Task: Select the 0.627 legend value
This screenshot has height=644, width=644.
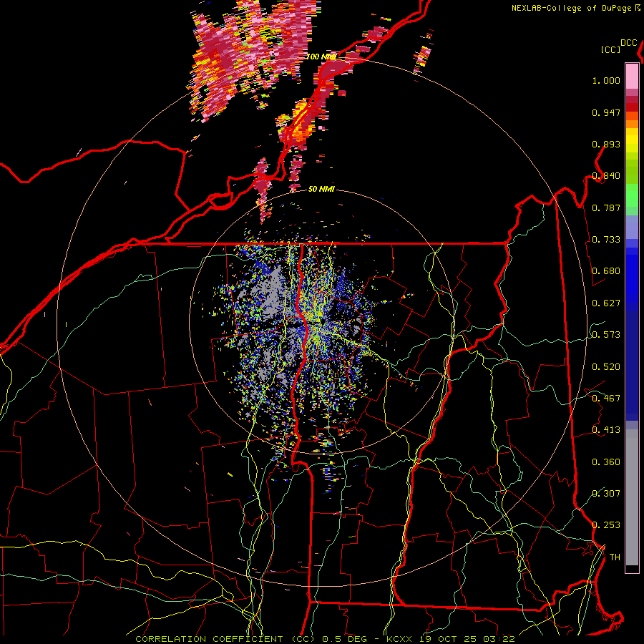Action: (x=606, y=303)
